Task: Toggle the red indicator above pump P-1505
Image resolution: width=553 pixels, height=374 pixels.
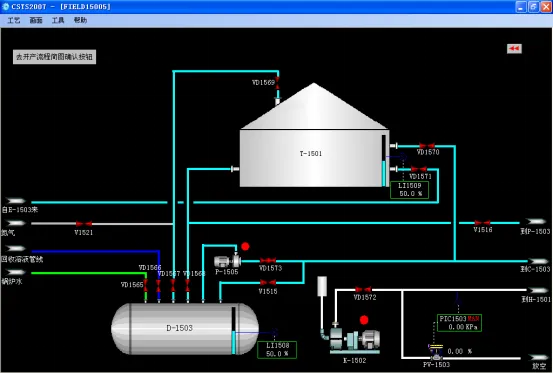Action: click(x=245, y=246)
